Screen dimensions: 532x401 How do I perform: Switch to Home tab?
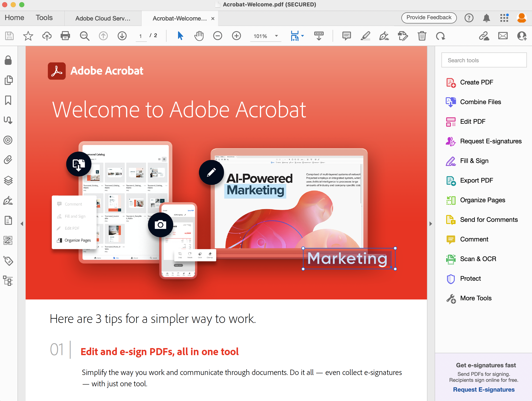click(x=14, y=18)
